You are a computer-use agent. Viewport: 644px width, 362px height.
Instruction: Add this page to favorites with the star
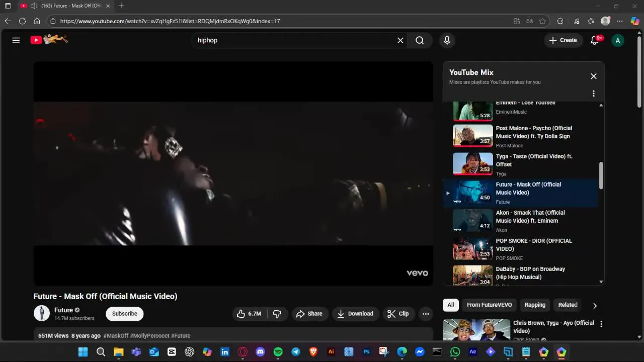(542, 21)
